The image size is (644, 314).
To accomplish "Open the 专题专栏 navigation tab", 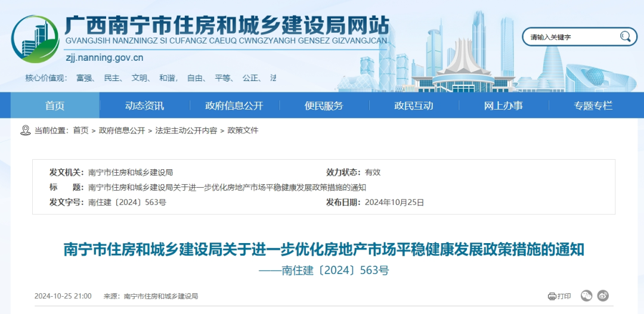I will tap(593, 105).
